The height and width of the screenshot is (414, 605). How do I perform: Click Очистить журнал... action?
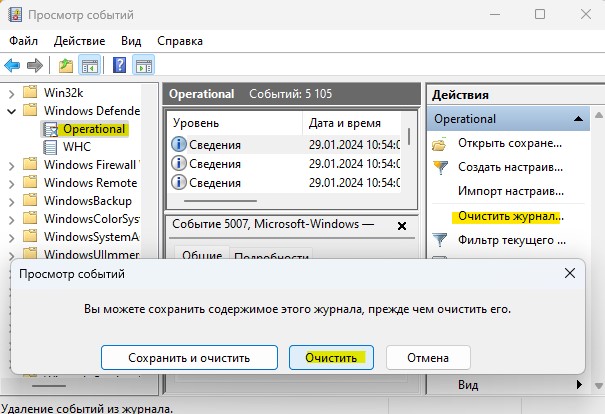tap(511, 216)
